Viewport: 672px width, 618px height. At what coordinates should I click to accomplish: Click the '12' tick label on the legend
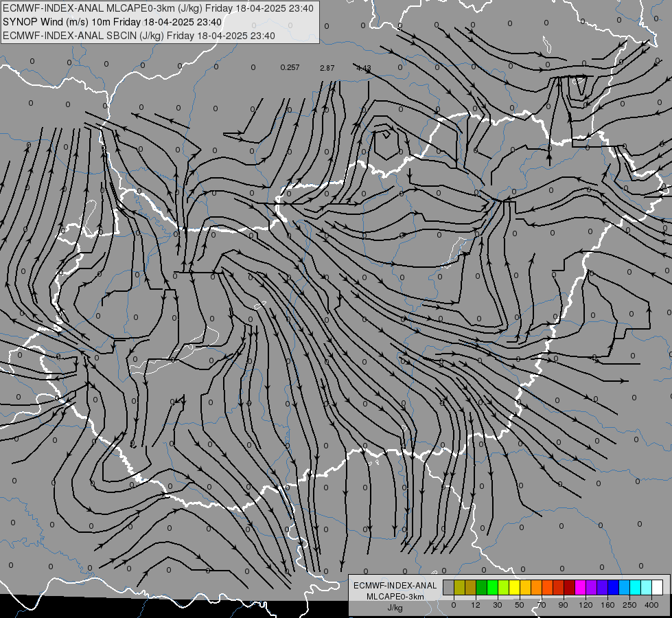476,605
